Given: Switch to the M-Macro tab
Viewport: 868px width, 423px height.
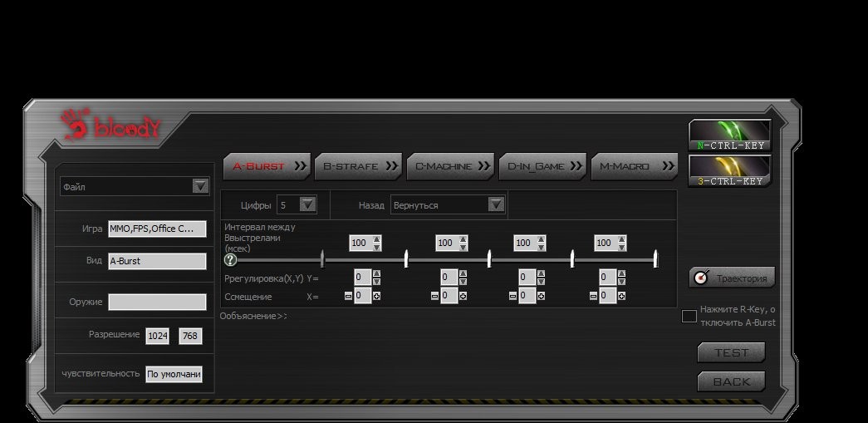Looking at the screenshot, I should click(634, 166).
